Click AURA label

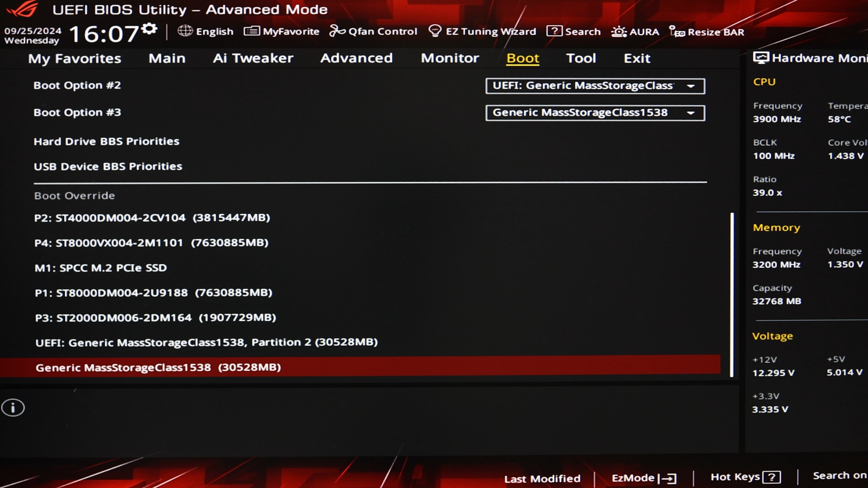pos(644,32)
